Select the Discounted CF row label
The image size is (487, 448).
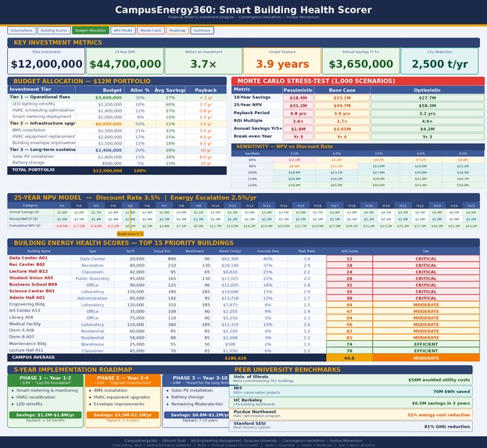(23, 219)
